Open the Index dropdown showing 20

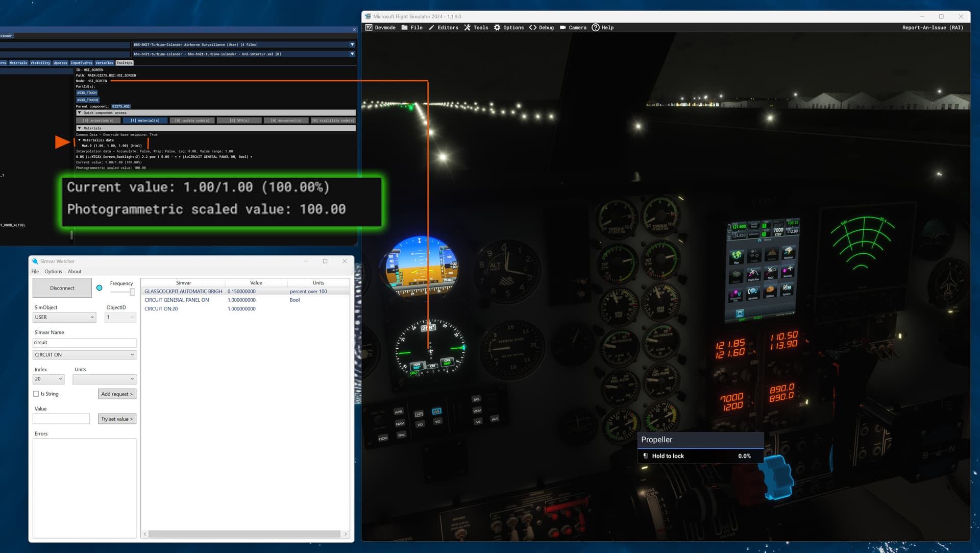click(48, 379)
